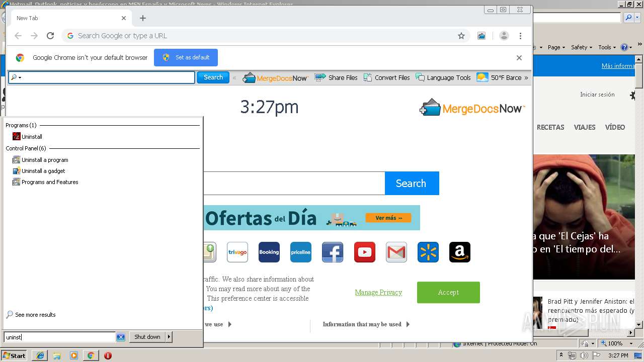Open the priceline shortcut icon

[301, 252]
